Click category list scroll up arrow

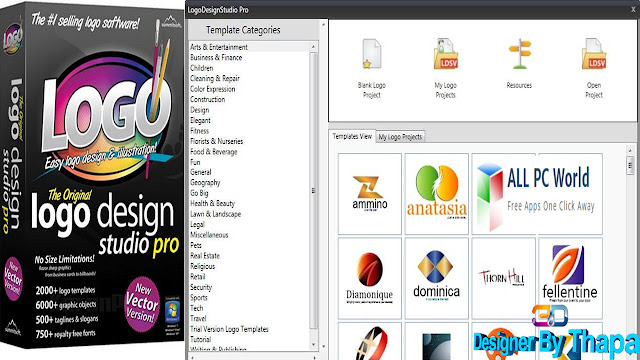click(313, 47)
